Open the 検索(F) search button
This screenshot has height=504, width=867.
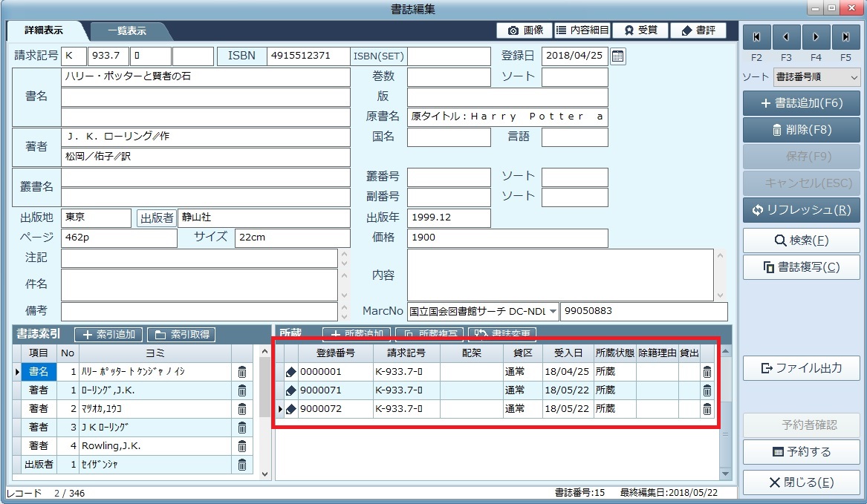[801, 240]
